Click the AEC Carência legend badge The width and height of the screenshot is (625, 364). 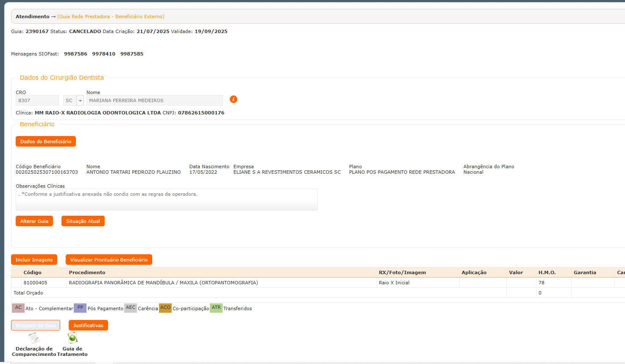[x=131, y=308]
